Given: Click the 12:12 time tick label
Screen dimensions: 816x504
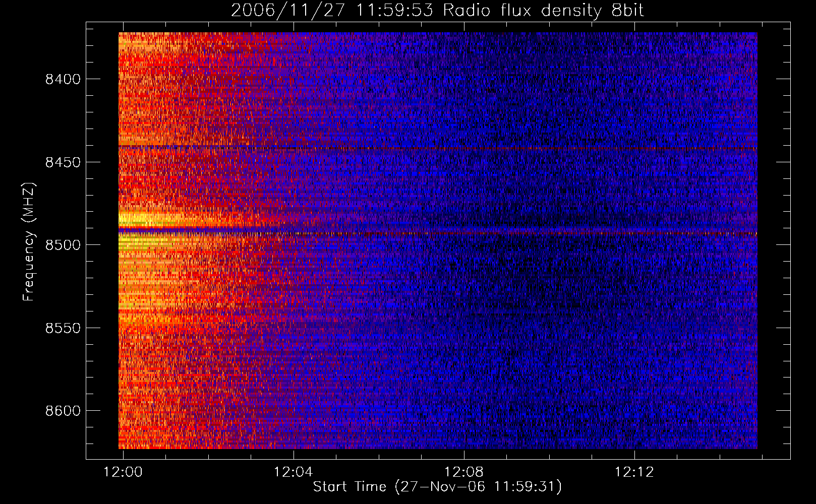Looking at the screenshot, I should point(634,472).
